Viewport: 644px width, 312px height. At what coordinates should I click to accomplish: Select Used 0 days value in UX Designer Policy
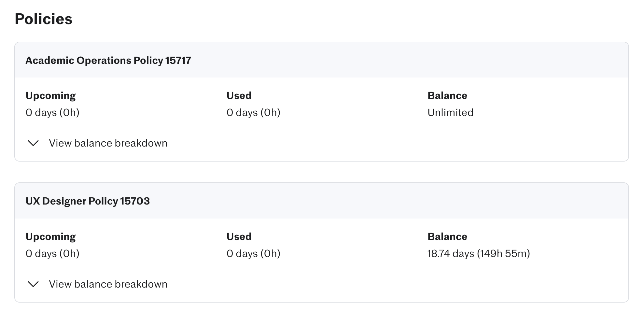pos(253,254)
